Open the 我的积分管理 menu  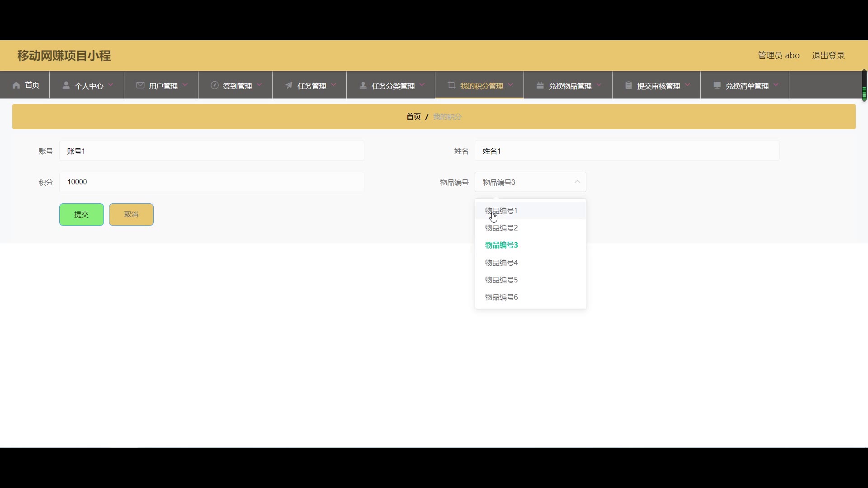[479, 85]
